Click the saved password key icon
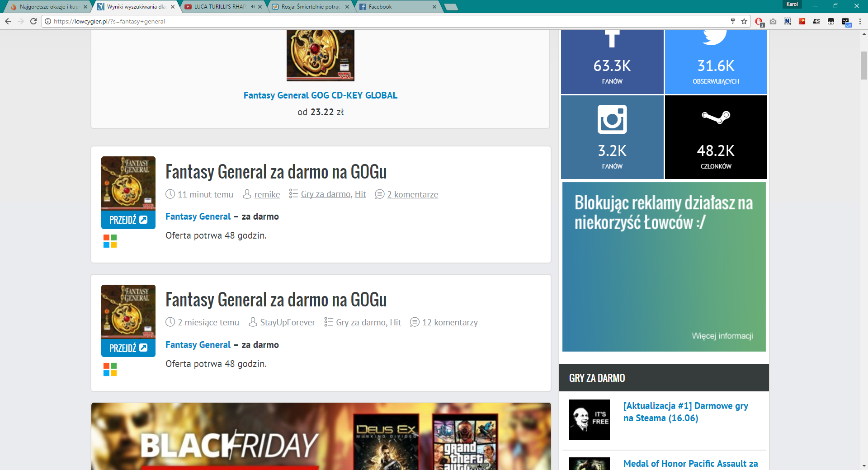 click(733, 21)
